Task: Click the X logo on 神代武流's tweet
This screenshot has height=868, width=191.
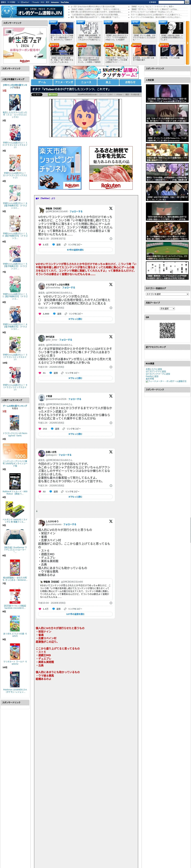Action: pyautogui.click(x=111, y=337)
